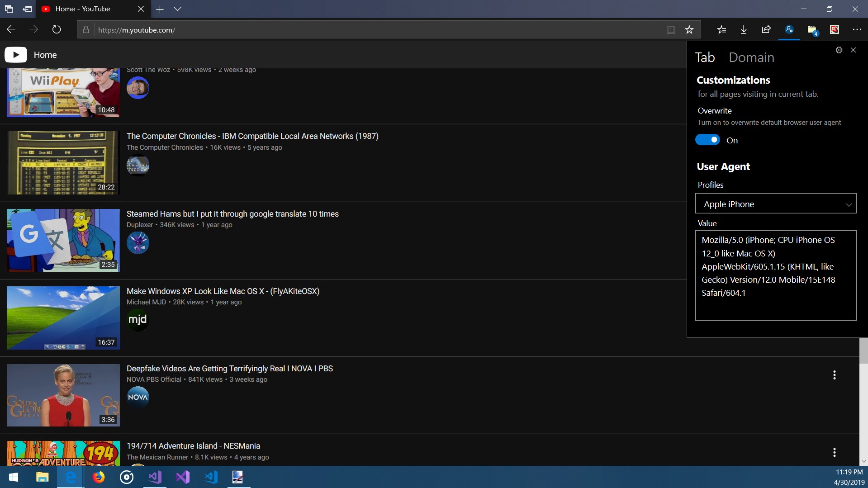Viewport: 868px width, 488px height.
Task: Refresh the YouTube page
Action: [57, 30]
